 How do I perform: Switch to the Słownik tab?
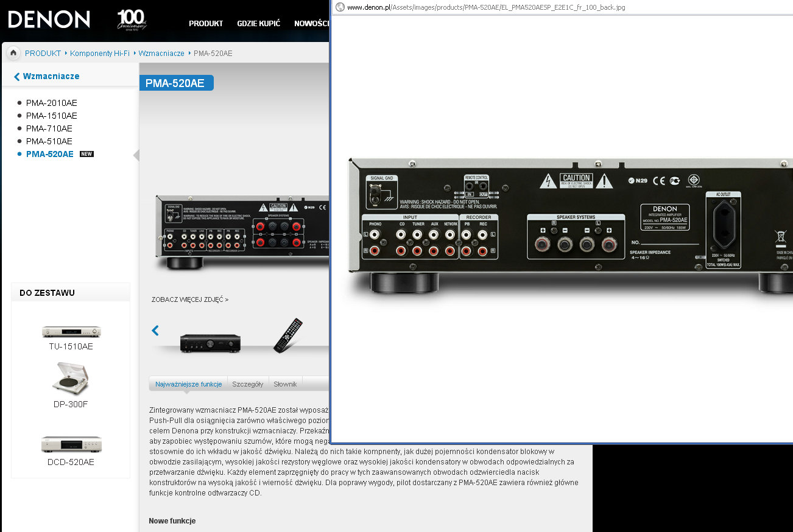285,384
